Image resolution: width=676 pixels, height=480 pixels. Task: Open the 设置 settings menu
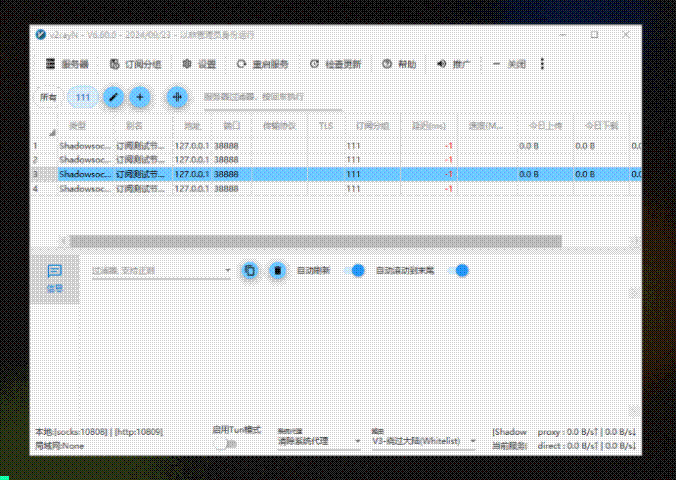coord(199,64)
